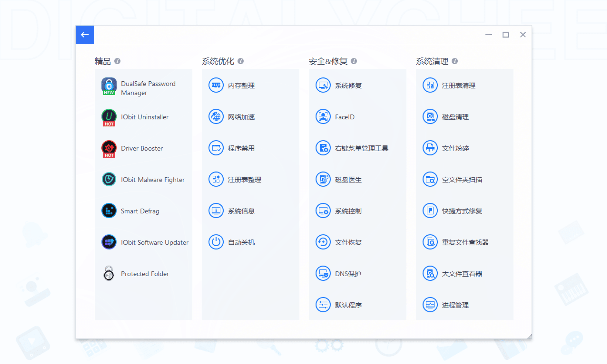Open IObit Uninstaller from featured list
This screenshot has height=364, width=607.
tap(144, 117)
